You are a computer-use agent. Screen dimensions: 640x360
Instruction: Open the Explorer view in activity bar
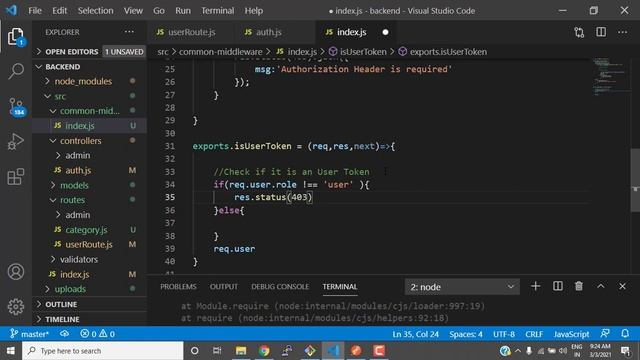(x=16, y=37)
